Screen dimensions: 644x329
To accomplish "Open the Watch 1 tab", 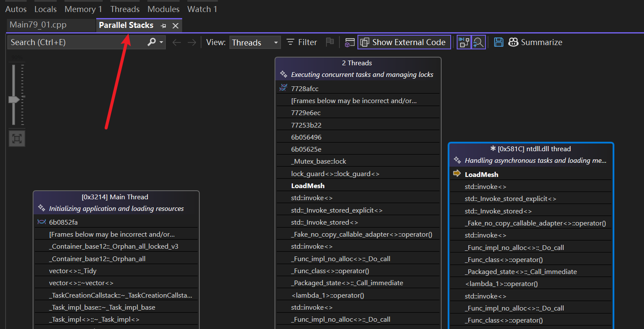I will click(x=202, y=9).
